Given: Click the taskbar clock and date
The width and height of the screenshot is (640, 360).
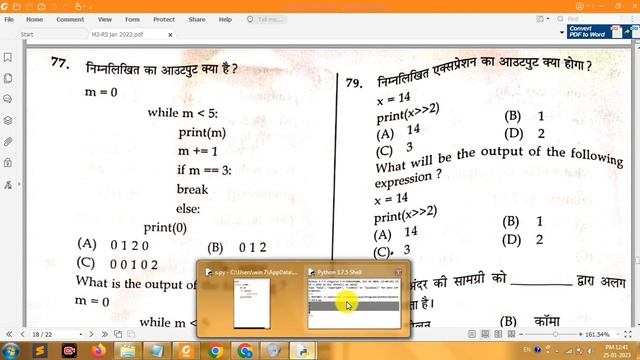Looking at the screenshot, I should coord(617,351).
